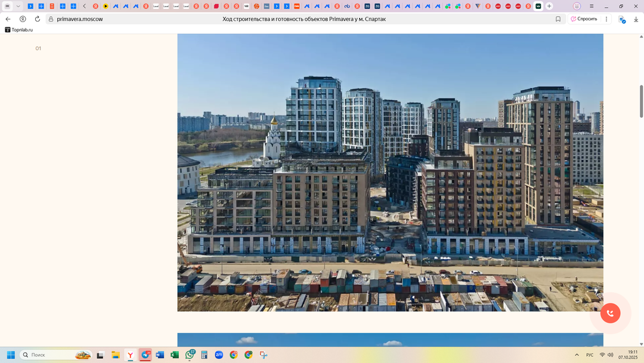Open the browser three-dot menu
The width and height of the screenshot is (644, 363).
[606, 19]
